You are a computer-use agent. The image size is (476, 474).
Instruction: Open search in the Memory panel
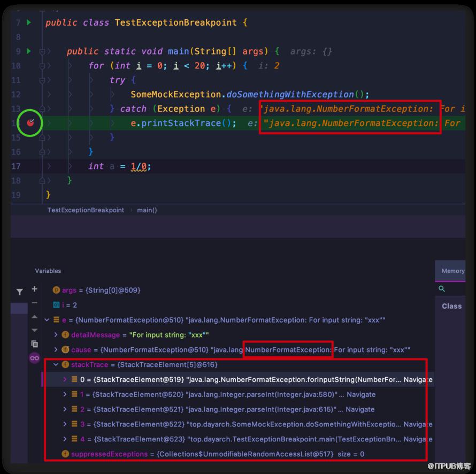442,289
